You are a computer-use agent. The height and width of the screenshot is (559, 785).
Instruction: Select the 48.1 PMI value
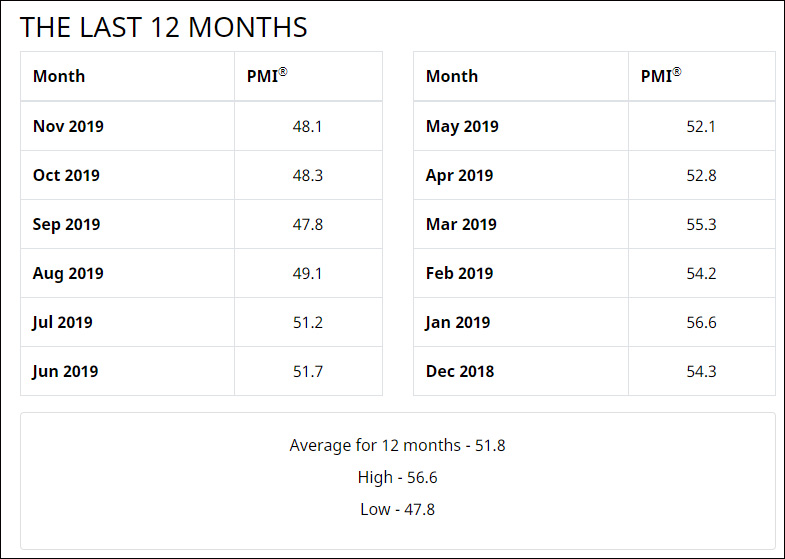(x=308, y=126)
